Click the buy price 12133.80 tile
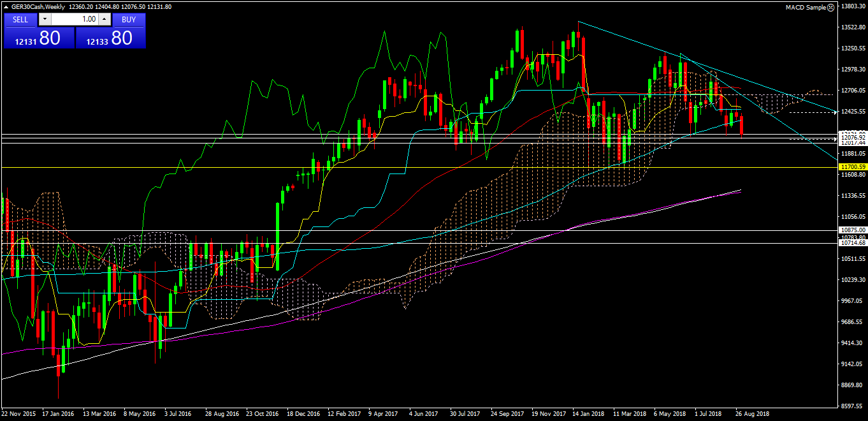The image size is (868, 421). 111,38
